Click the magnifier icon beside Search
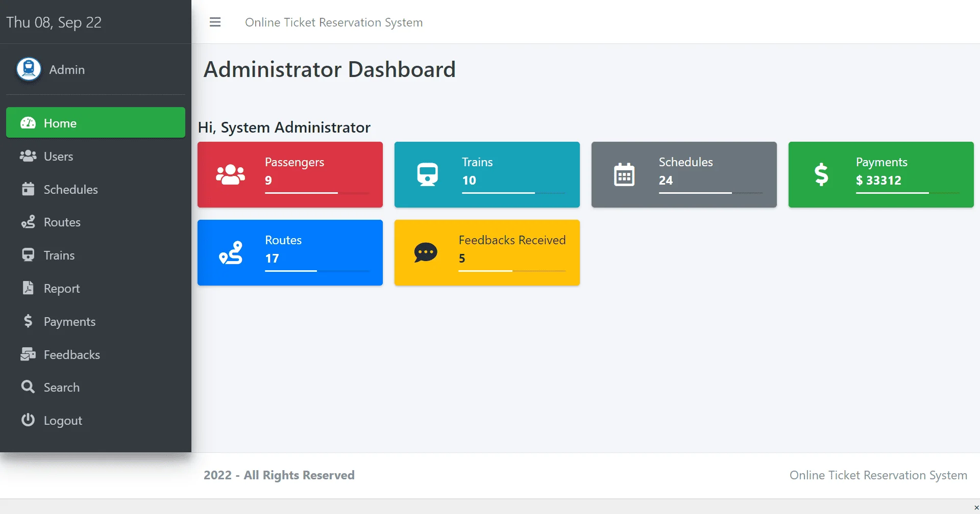This screenshot has width=980, height=514. (x=28, y=387)
